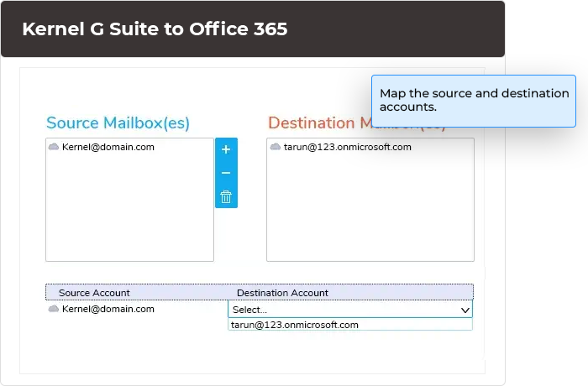The height and width of the screenshot is (386, 588).
Task: Click cloud icon beside tarun@123.onmicrosoft.com in Destination list
Action: 276,147
